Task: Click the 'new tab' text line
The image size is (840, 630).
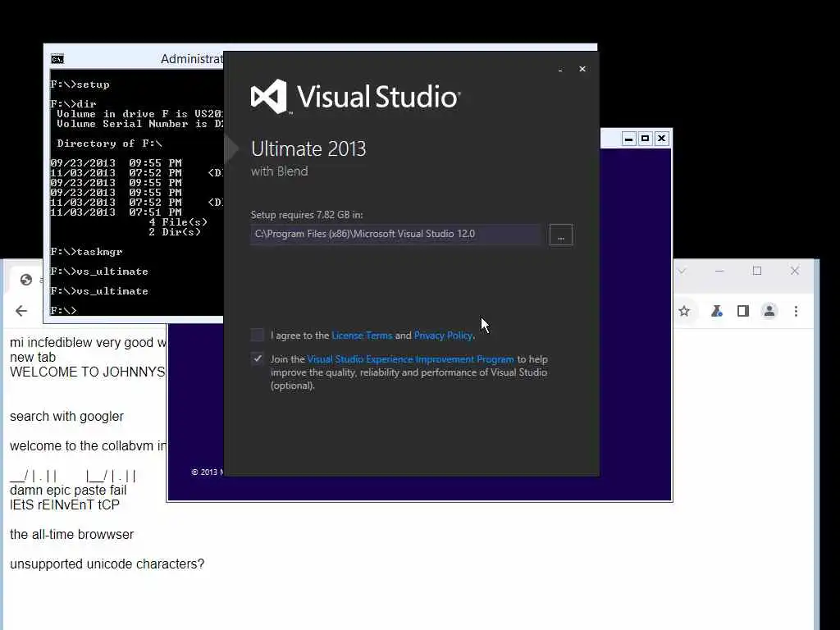Action: [x=33, y=358]
